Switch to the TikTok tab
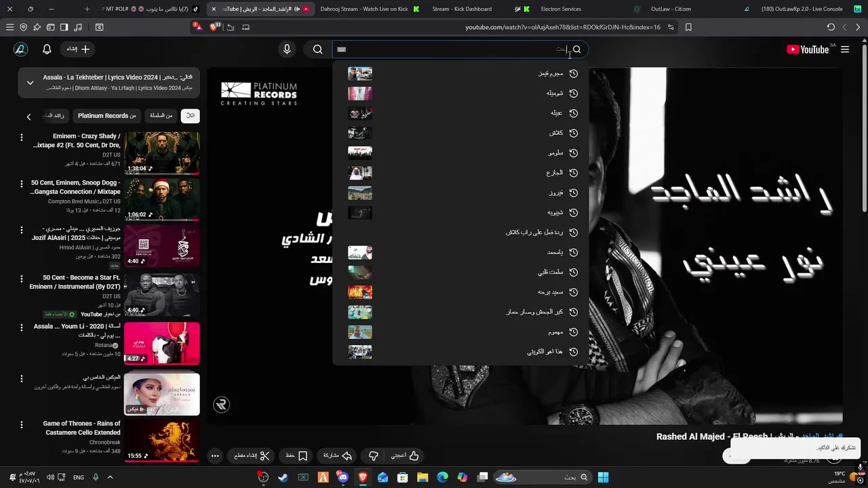The image size is (868, 488). click(x=152, y=9)
